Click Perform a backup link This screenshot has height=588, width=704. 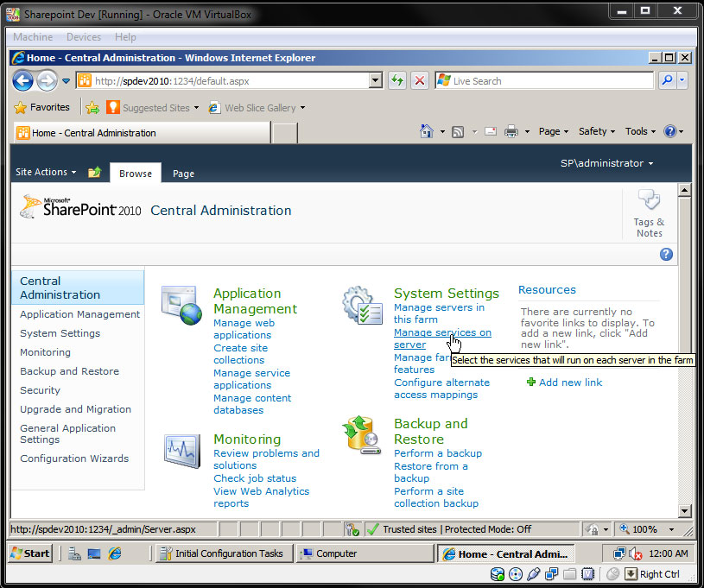pos(438,453)
